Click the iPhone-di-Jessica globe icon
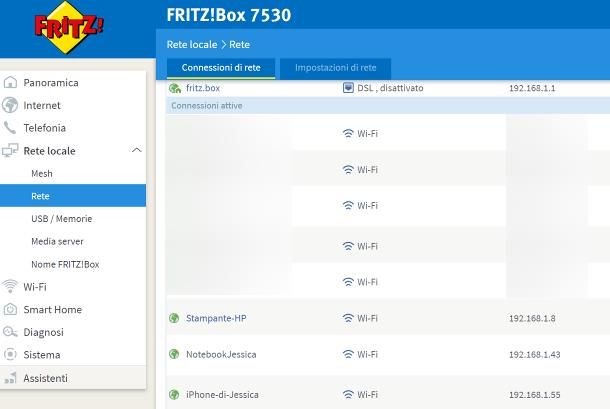This screenshot has width=610, height=409. (174, 395)
